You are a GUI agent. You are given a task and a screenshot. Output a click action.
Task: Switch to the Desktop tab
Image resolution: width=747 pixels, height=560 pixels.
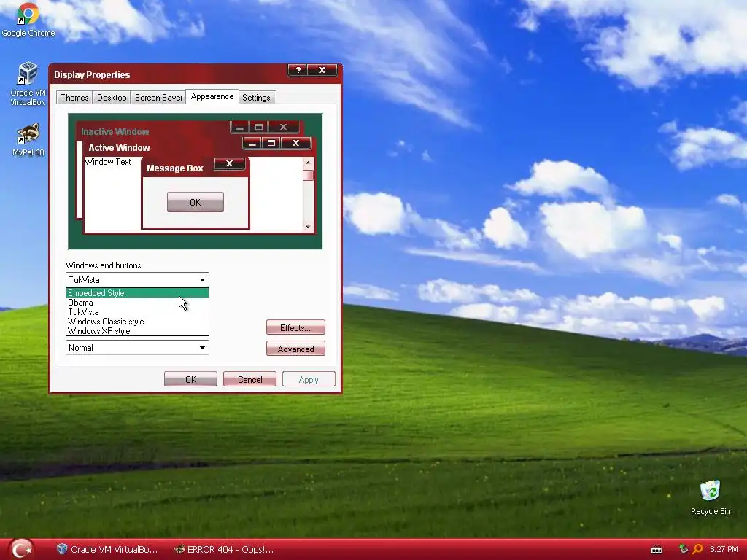tap(112, 98)
